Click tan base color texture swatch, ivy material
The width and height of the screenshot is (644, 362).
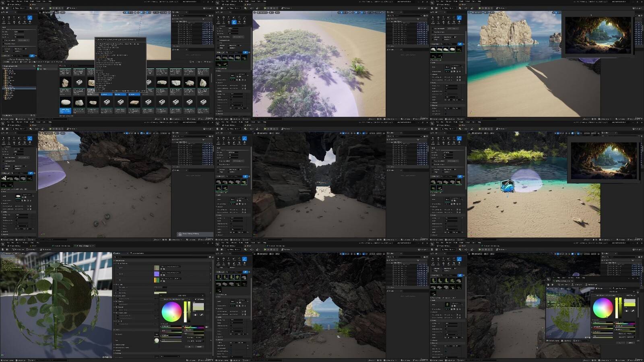(x=157, y=268)
